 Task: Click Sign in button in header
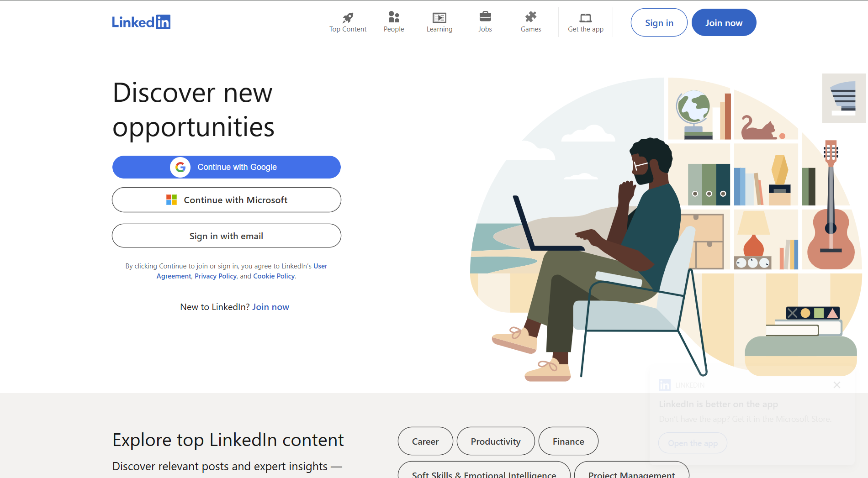click(x=659, y=22)
